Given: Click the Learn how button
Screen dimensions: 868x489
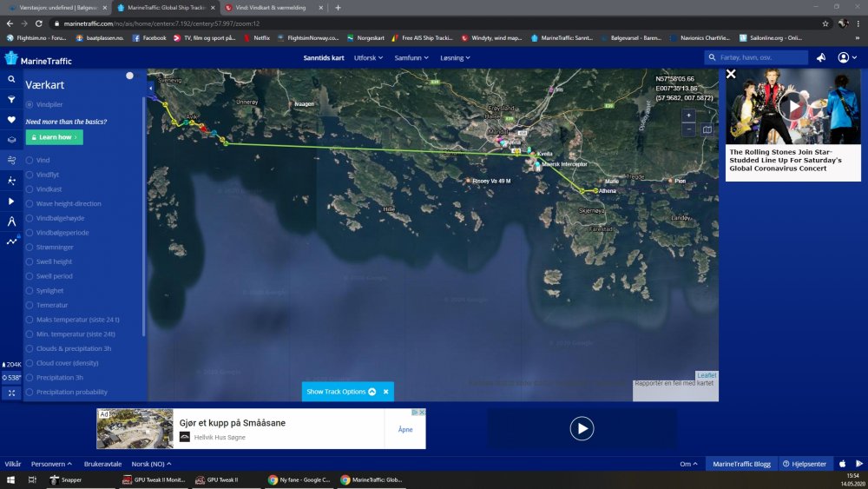Looking at the screenshot, I should 54,137.
